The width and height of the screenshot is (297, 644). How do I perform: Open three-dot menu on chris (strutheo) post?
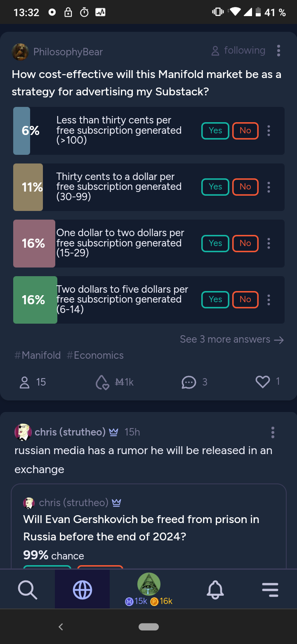point(273,432)
